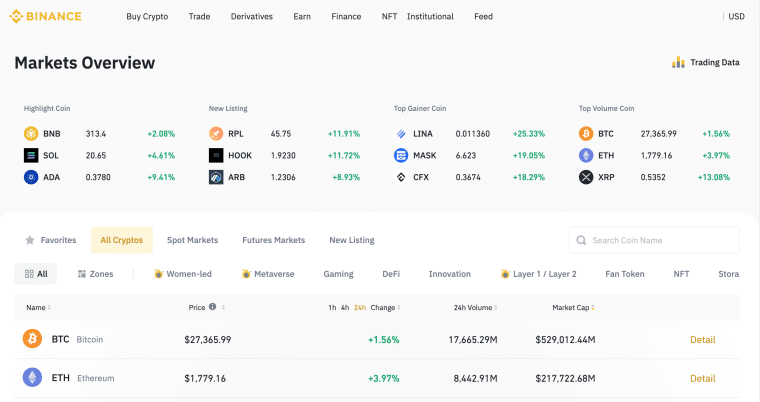This screenshot has height=402, width=760.
Task: Open the Derivatives menu
Action: point(251,16)
